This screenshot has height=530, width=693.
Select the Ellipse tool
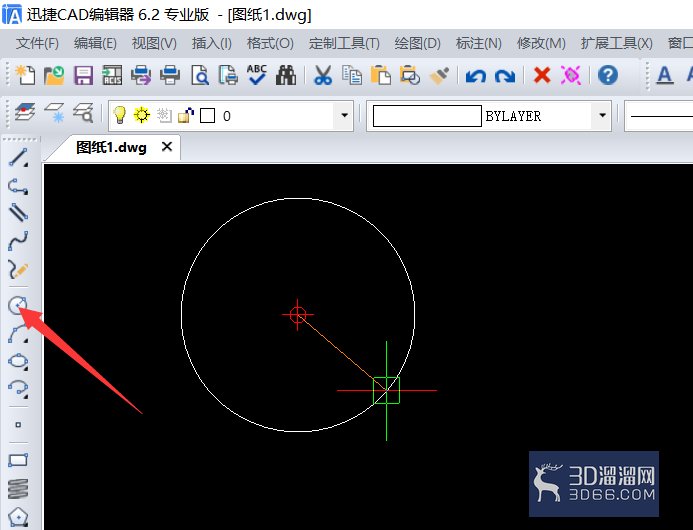tap(18, 361)
